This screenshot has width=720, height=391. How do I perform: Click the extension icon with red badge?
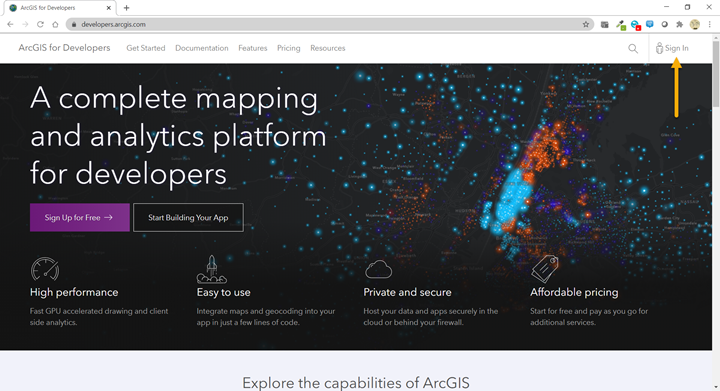(x=636, y=25)
